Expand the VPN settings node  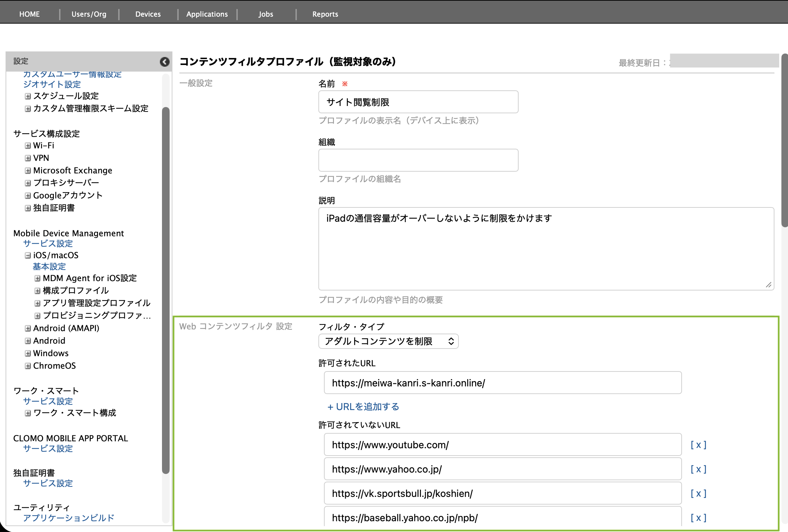(28, 158)
